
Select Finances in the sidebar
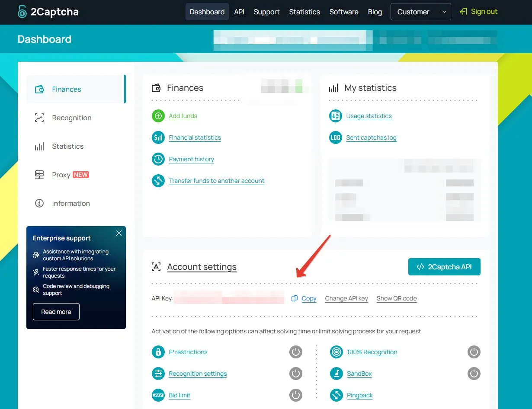[76, 89]
